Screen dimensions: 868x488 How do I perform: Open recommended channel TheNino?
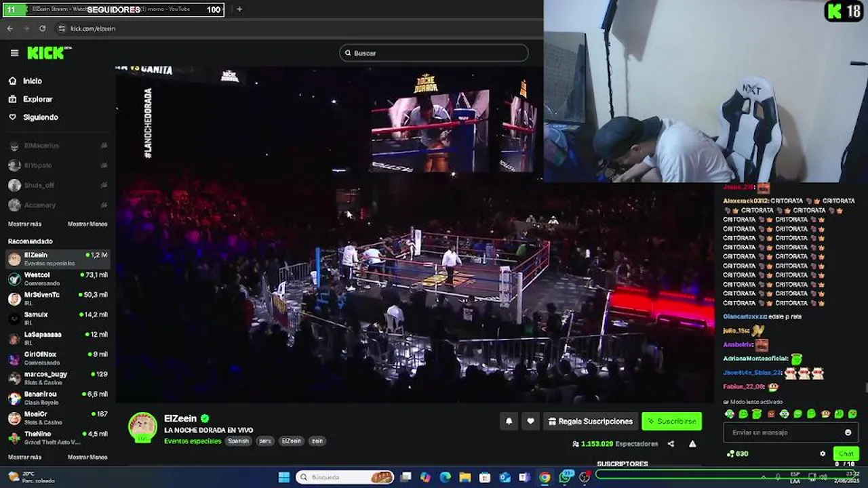point(58,437)
